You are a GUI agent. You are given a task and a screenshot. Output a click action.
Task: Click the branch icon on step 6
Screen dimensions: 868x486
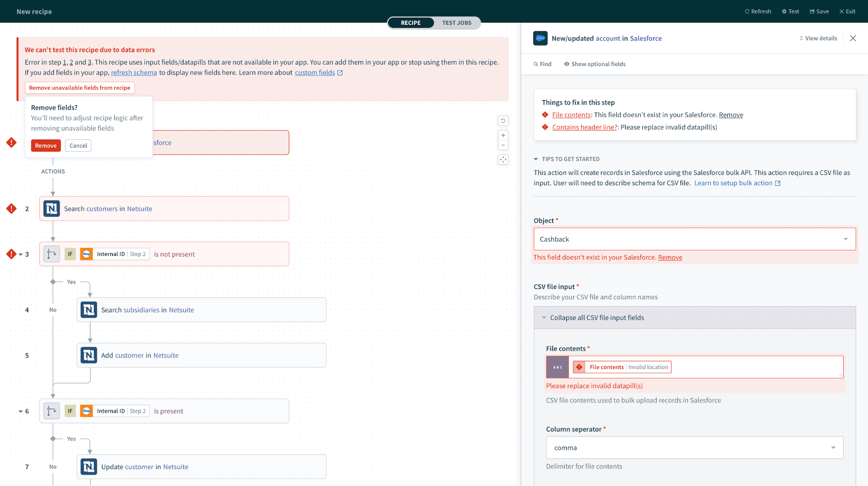coord(52,411)
